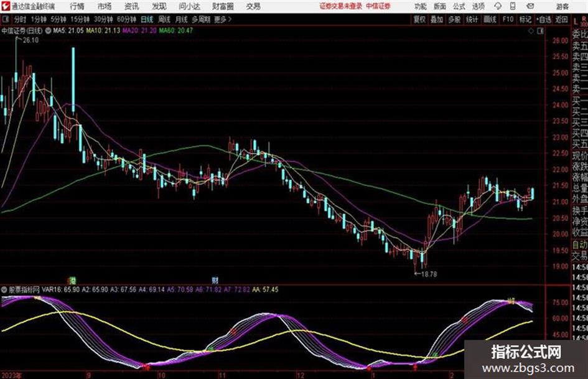
Task: Click the 多股 toolbar button
Action: 454,19
